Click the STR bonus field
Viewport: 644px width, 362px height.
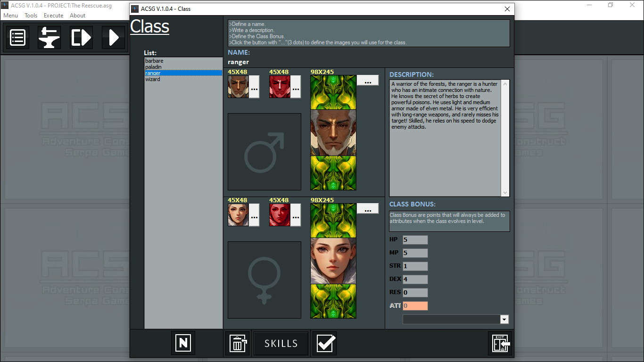pos(415,266)
